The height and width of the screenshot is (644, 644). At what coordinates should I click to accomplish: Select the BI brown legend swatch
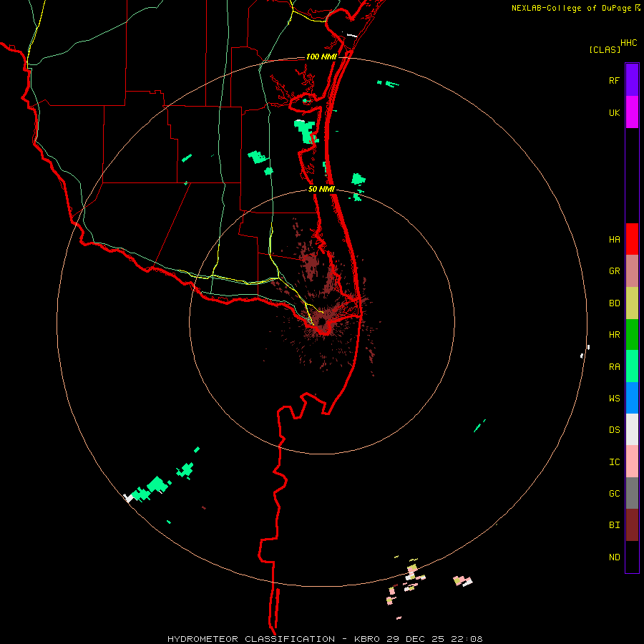click(x=632, y=525)
